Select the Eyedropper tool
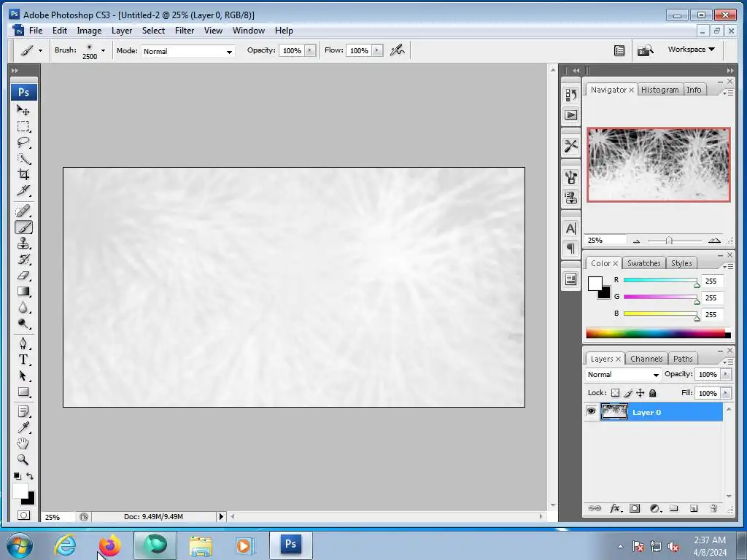Image resolution: width=747 pixels, height=560 pixels. (x=23, y=427)
